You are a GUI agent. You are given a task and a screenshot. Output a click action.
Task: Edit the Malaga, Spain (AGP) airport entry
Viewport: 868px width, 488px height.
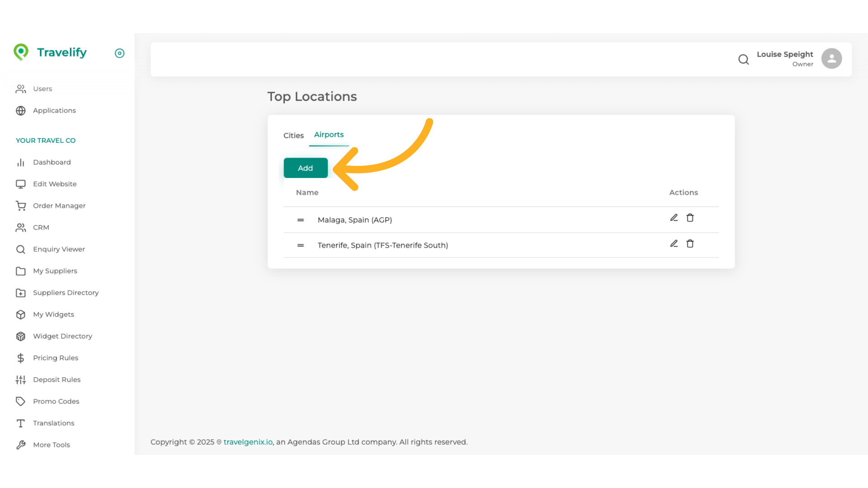tap(674, 218)
